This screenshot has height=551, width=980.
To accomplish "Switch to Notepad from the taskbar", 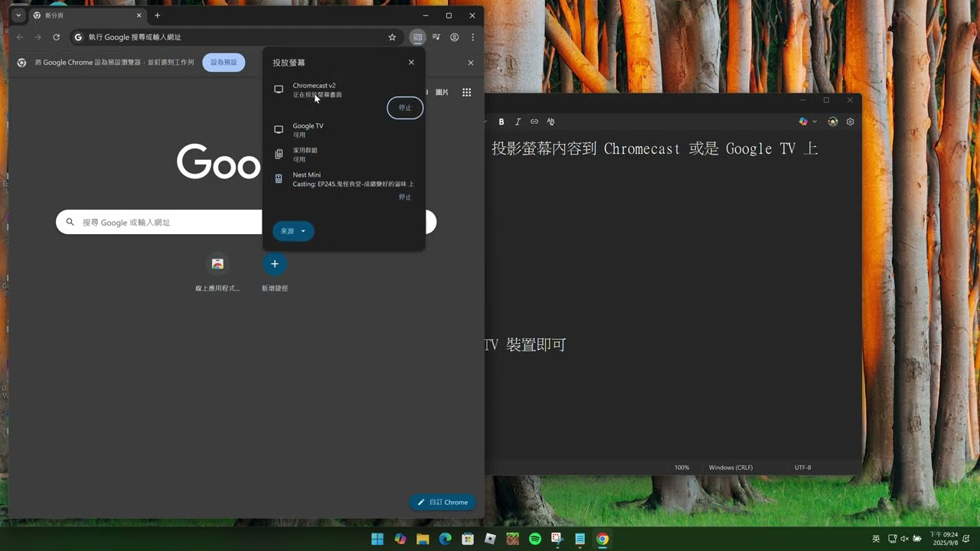I will (x=580, y=539).
